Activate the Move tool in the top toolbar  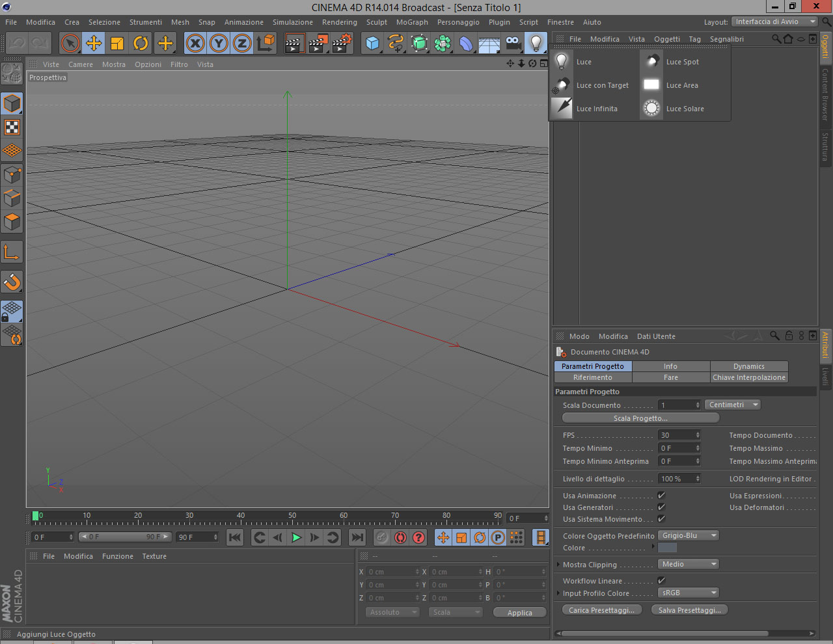click(x=94, y=44)
